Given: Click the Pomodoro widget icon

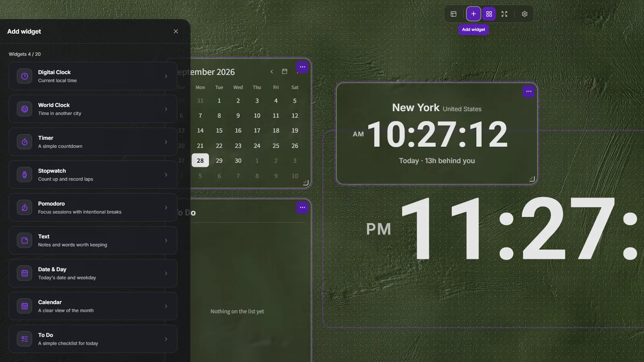Looking at the screenshot, I should point(25,208).
